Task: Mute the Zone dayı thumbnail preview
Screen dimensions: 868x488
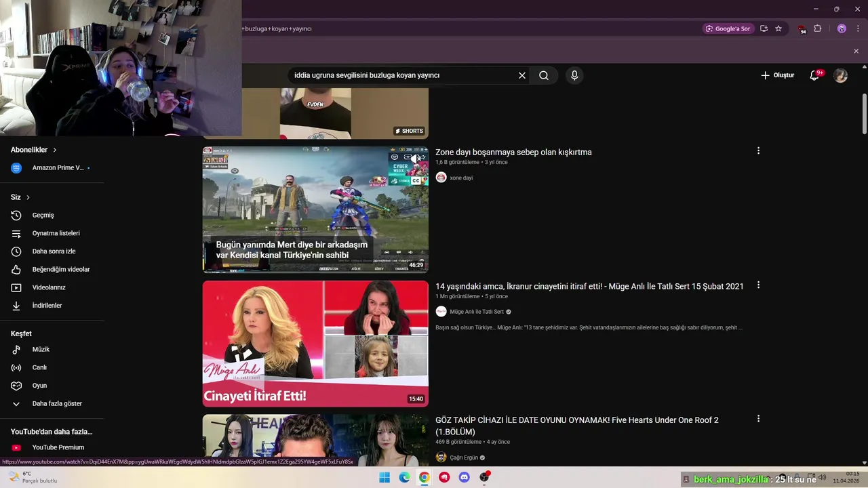Action: coord(416,159)
